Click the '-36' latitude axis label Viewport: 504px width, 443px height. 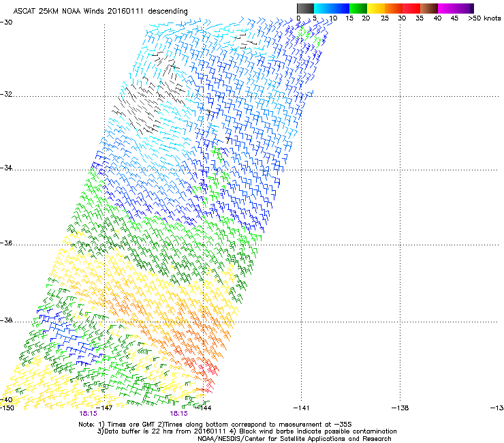(6, 243)
